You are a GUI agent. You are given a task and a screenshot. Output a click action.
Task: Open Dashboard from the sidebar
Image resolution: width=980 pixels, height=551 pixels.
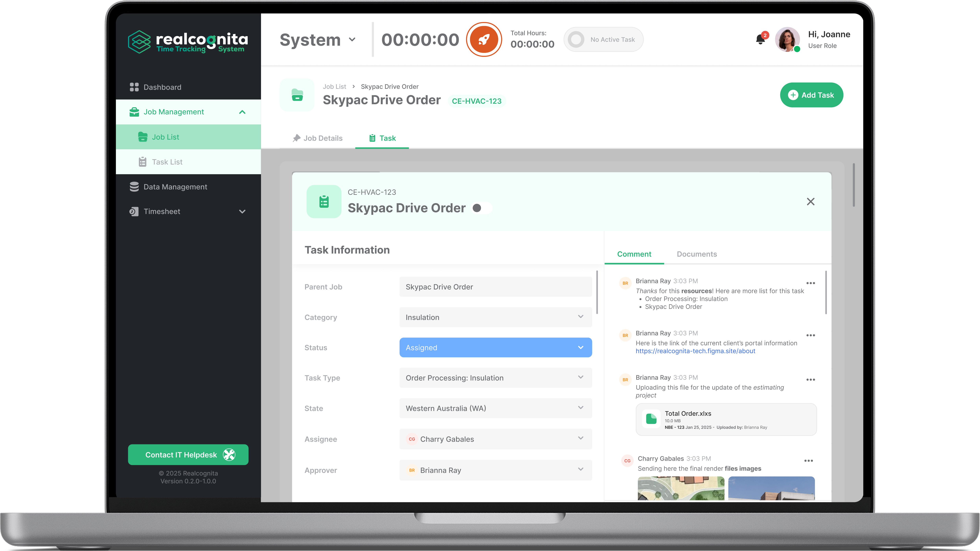[x=188, y=87]
